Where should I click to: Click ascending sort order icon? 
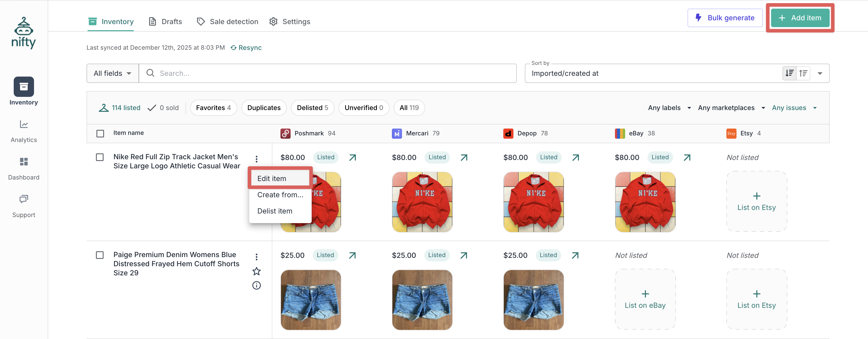coord(803,73)
